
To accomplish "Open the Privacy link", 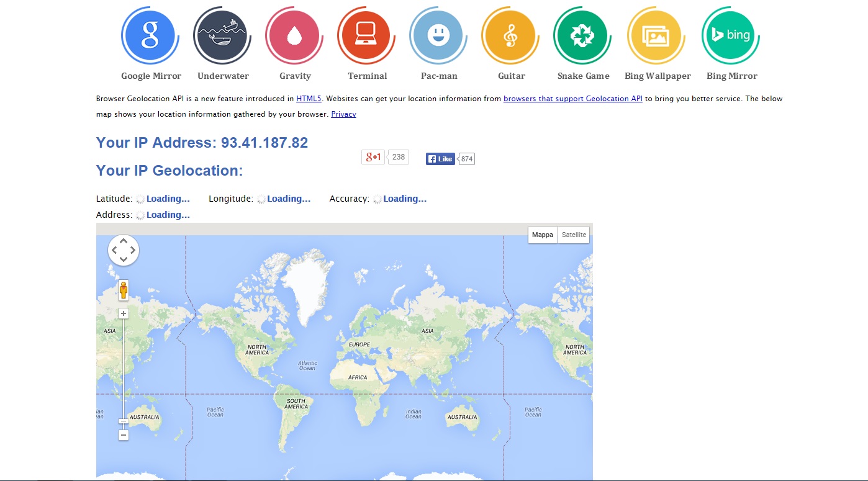I will pyautogui.click(x=343, y=114).
